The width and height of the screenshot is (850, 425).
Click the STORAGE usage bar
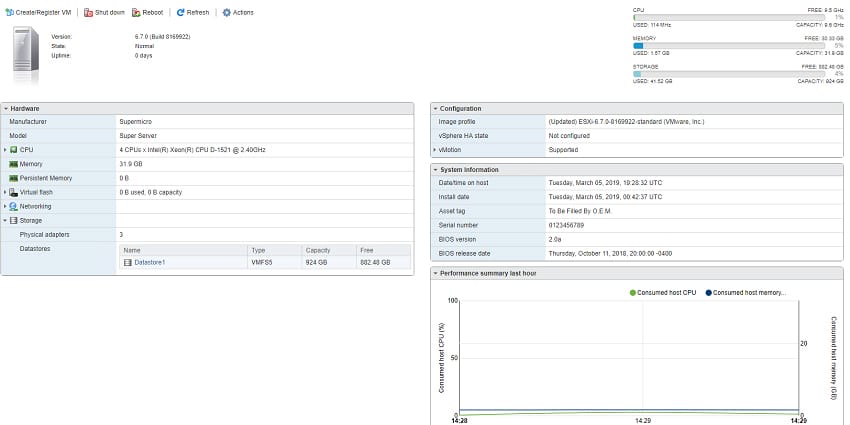pyautogui.click(x=729, y=74)
